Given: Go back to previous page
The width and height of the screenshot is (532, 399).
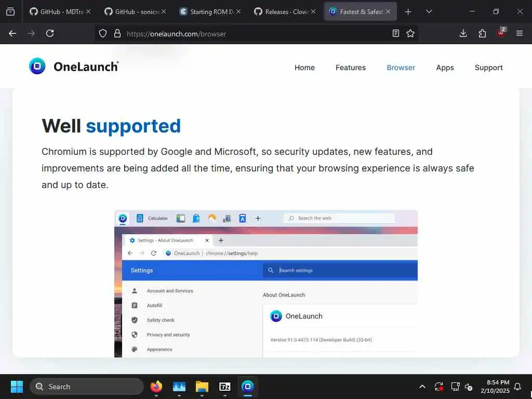Looking at the screenshot, I should [x=12, y=33].
